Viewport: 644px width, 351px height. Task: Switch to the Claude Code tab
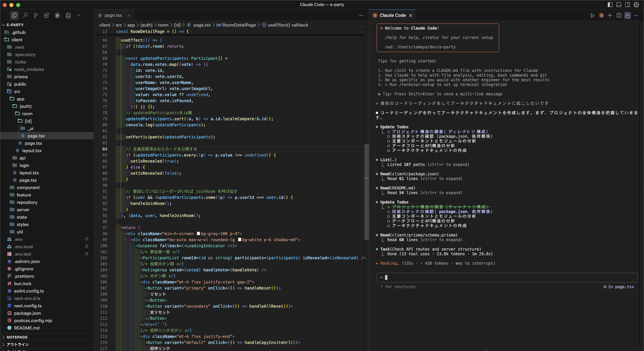click(392, 15)
